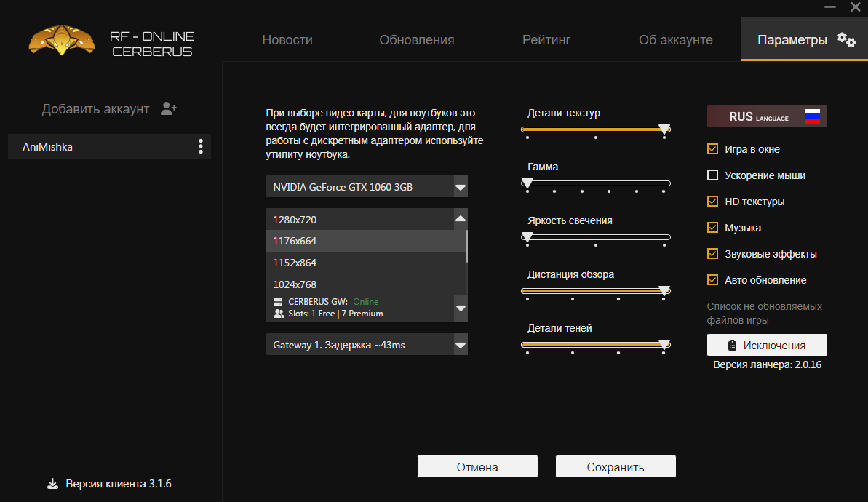Click the green Online server status
868x502 pixels.
366,302
